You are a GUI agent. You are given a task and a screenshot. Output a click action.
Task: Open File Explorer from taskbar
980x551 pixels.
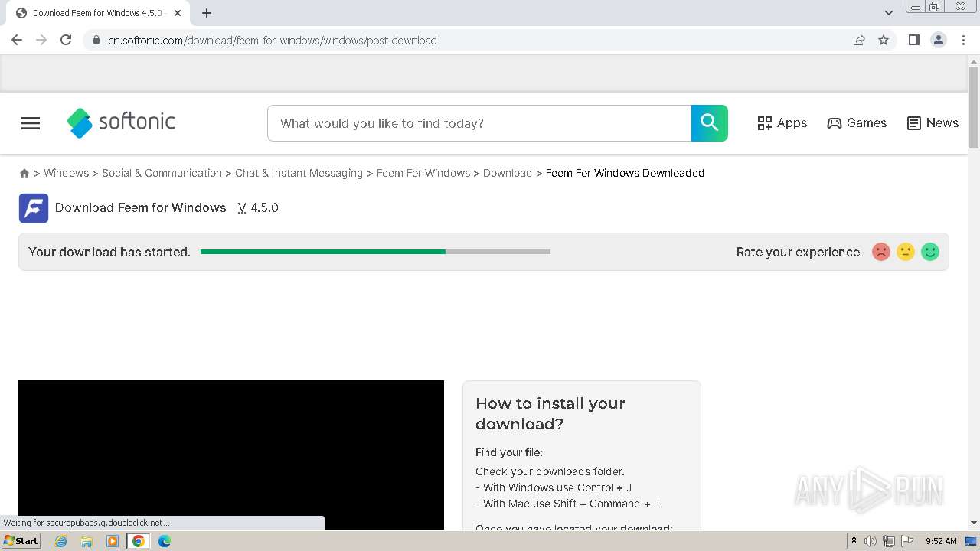(x=87, y=541)
